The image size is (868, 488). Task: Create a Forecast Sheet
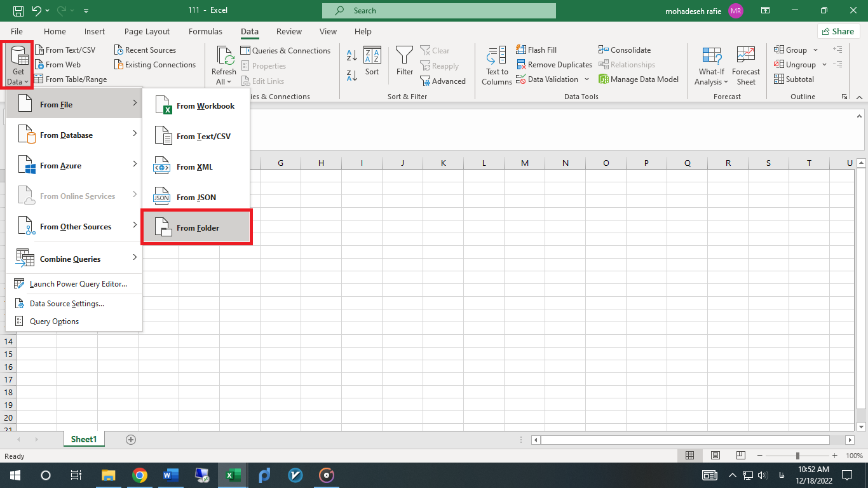tap(746, 66)
